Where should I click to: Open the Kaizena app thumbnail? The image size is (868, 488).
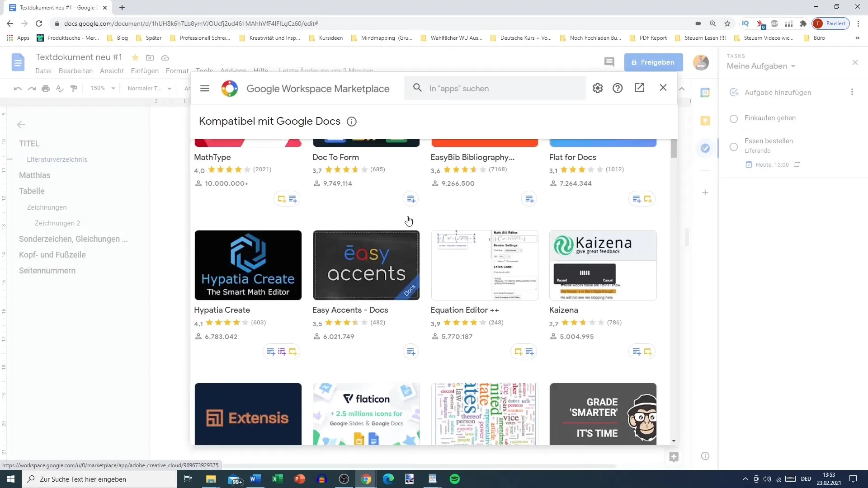pos(603,265)
